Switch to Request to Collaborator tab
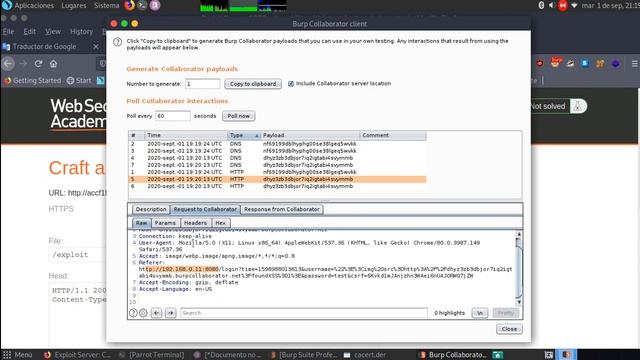 205,209
